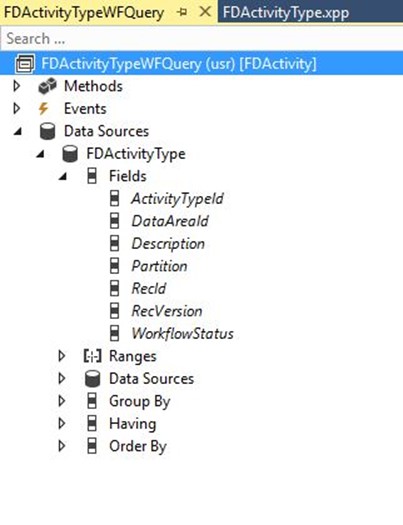Image resolution: width=403 pixels, height=525 pixels.
Task: Click the query icon beside FDActivityTypeWFQuery root node
Action: pyautogui.click(x=25, y=64)
